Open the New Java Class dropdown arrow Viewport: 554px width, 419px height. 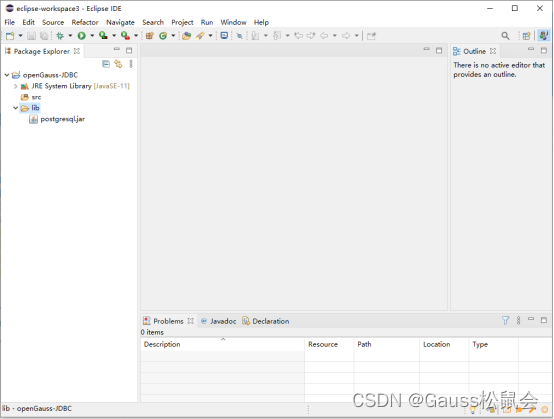point(173,36)
